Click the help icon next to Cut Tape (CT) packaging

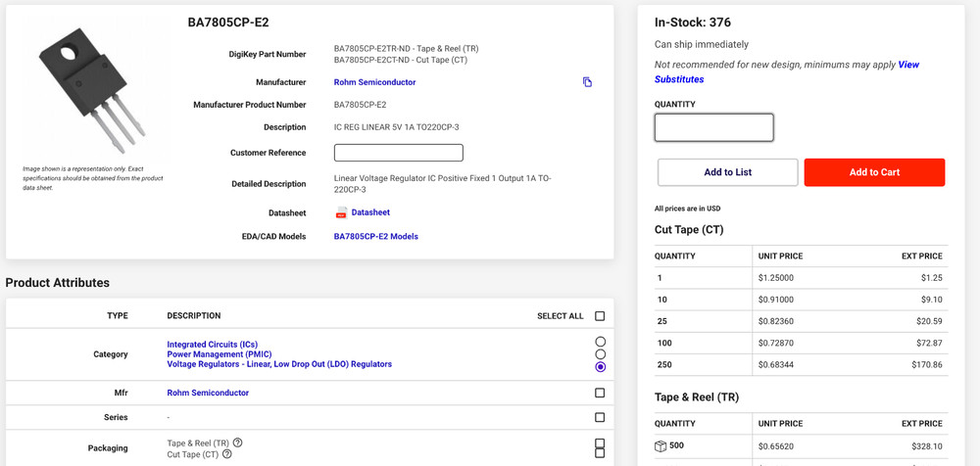[x=227, y=454]
